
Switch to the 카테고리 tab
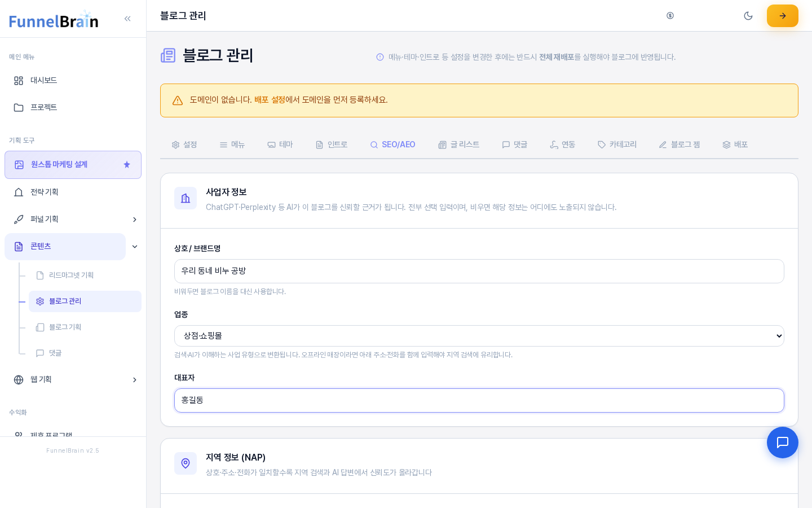[617, 144]
